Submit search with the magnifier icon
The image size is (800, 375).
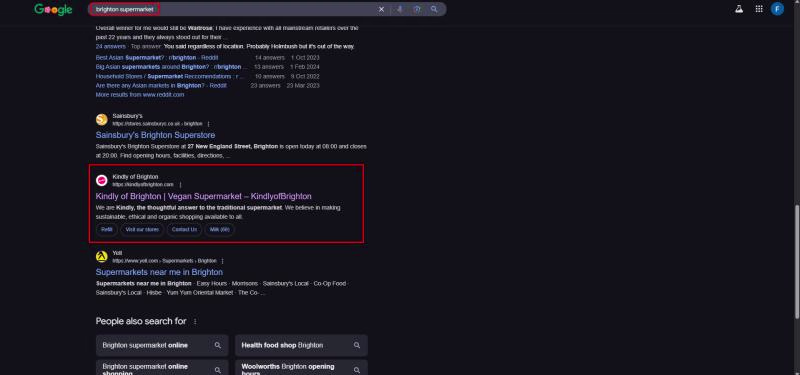click(x=434, y=9)
